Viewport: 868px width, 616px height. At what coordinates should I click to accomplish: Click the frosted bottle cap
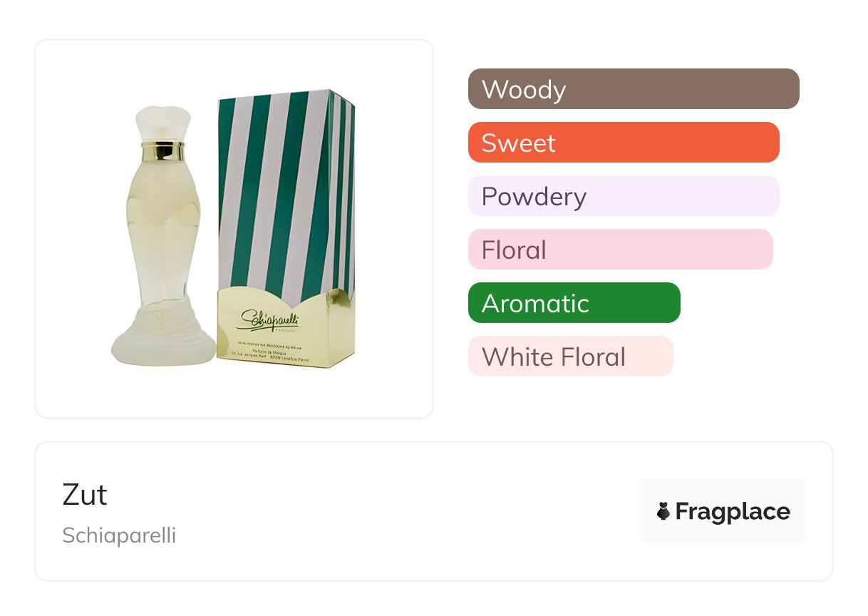[163, 123]
